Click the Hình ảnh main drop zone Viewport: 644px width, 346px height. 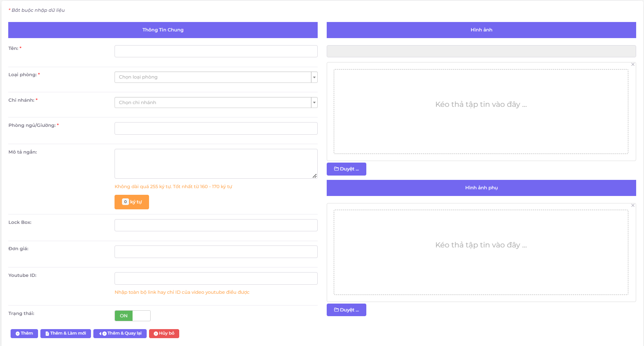[481, 112]
